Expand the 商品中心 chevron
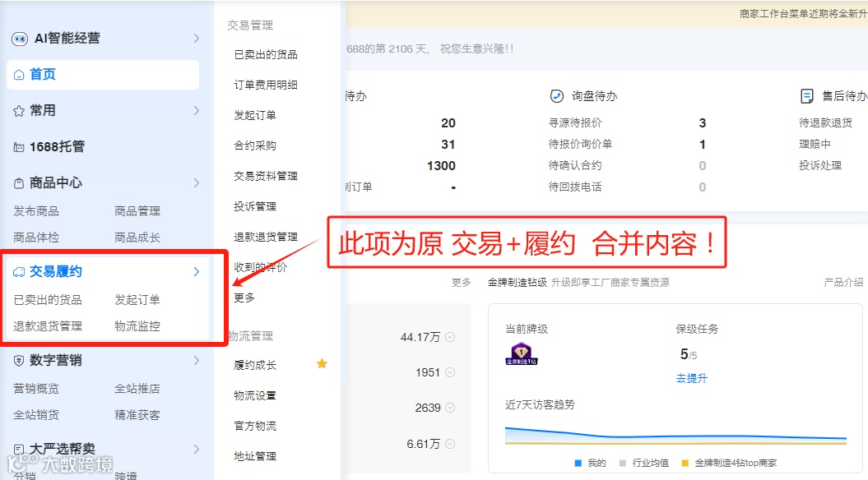 pos(197,183)
